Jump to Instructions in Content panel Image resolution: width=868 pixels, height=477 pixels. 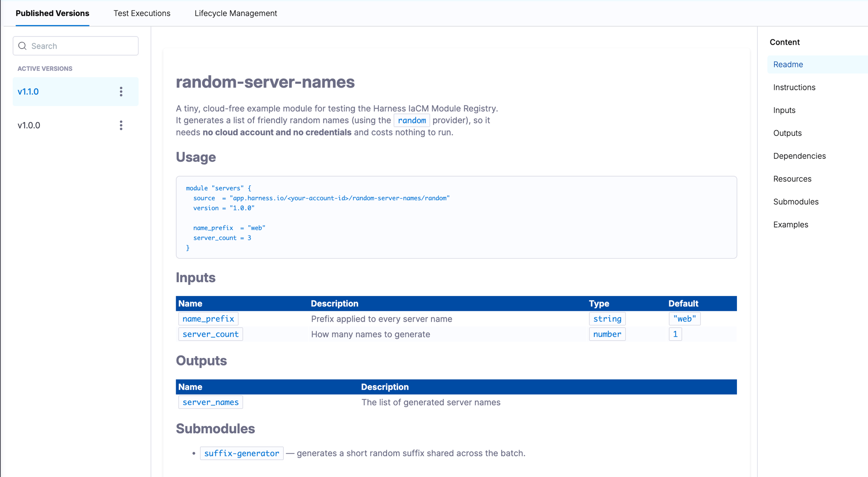pos(794,87)
